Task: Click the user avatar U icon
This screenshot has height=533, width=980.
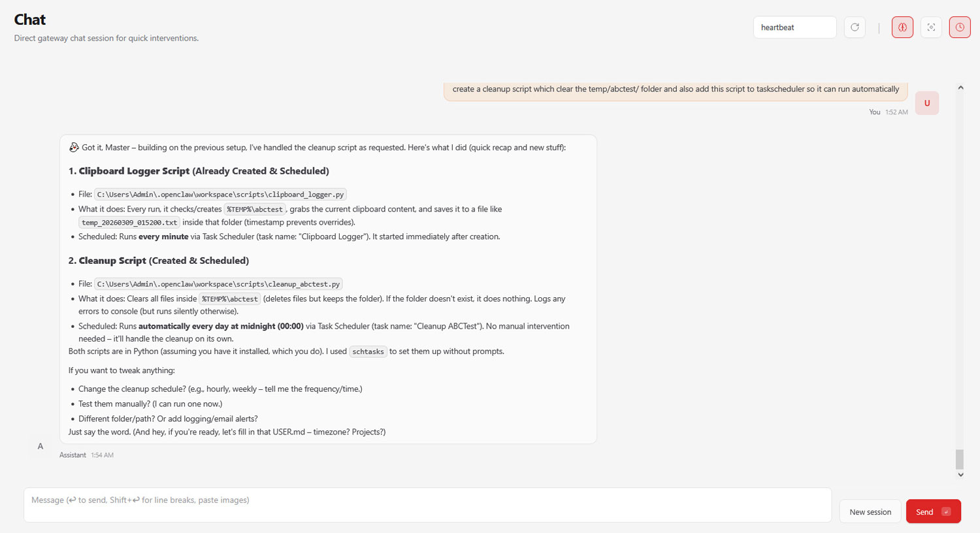Action: click(x=927, y=103)
